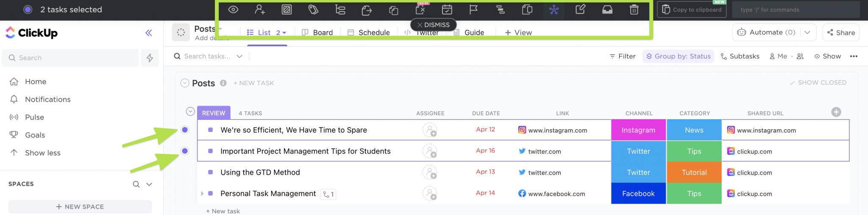Image resolution: width=868 pixels, height=215 pixels.
Task: Open the Automate dropdown chevron
Action: pos(807,32)
